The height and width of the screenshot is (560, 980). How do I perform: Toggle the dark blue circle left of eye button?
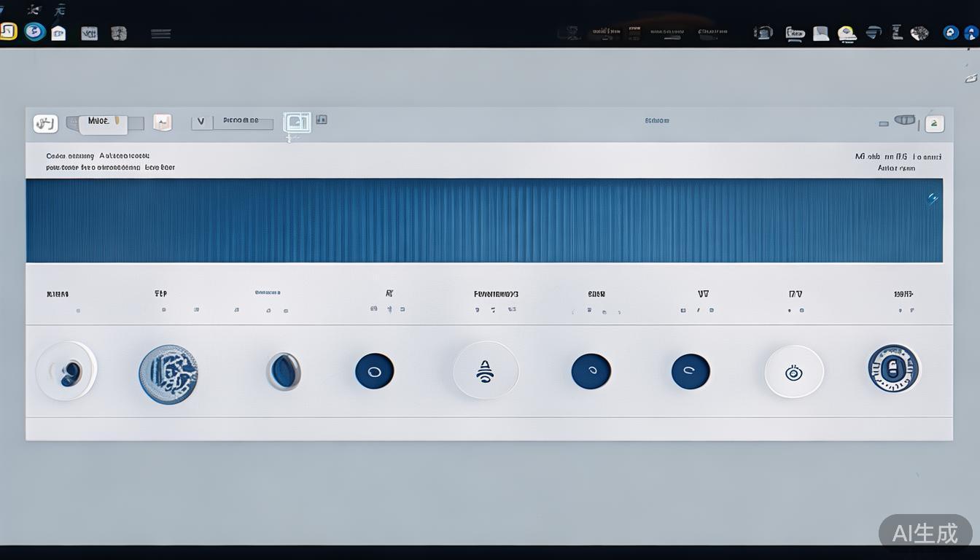pos(691,371)
